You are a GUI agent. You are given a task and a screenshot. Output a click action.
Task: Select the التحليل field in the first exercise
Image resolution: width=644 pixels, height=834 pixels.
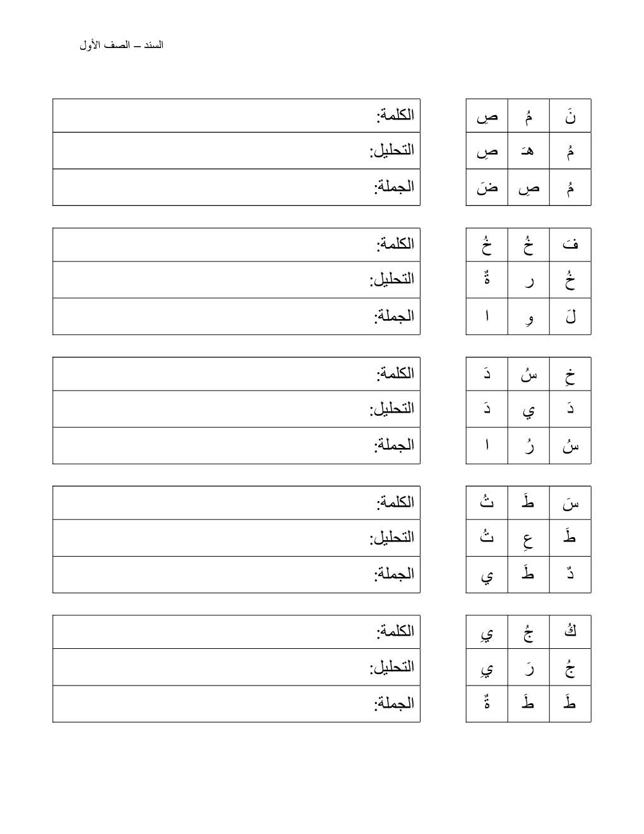[236, 150]
